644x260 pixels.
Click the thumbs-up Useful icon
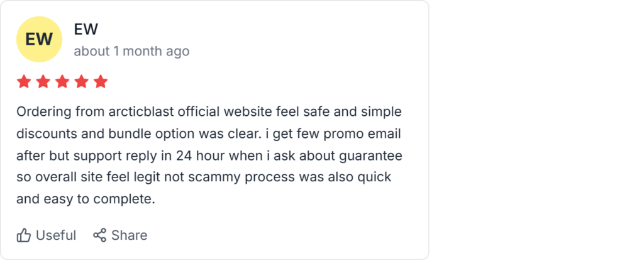24,235
